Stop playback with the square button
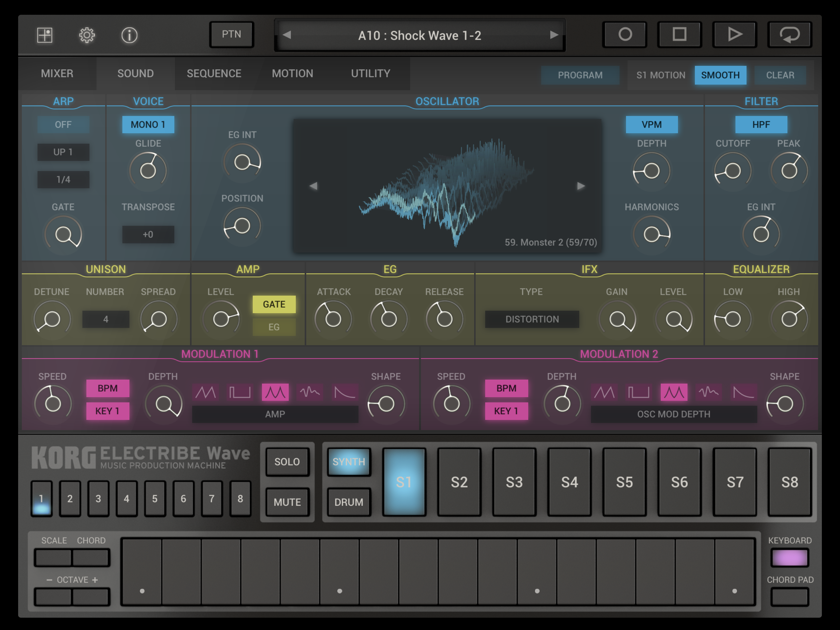This screenshot has height=630, width=840. point(680,34)
